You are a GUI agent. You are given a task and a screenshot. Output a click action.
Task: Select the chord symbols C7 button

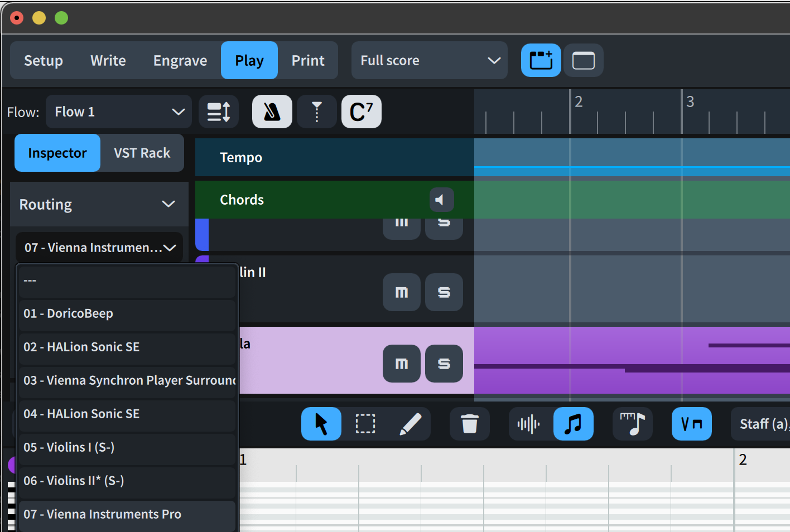[361, 112]
